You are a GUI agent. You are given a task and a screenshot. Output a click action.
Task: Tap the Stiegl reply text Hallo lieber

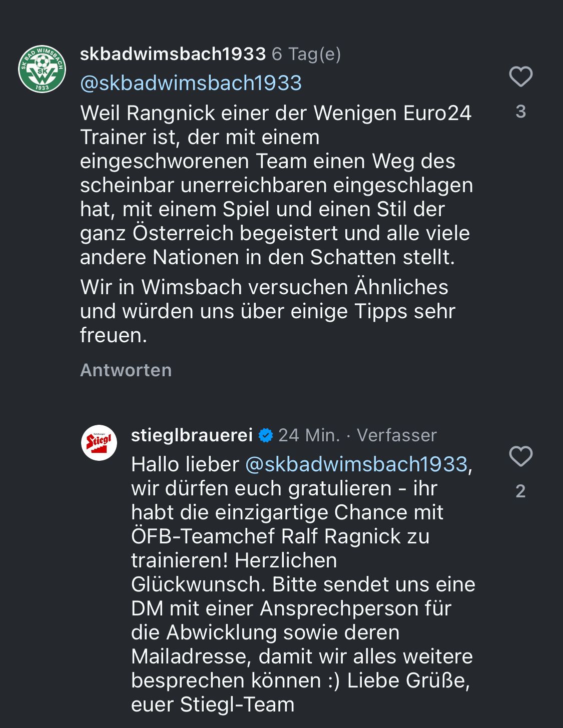click(x=185, y=464)
